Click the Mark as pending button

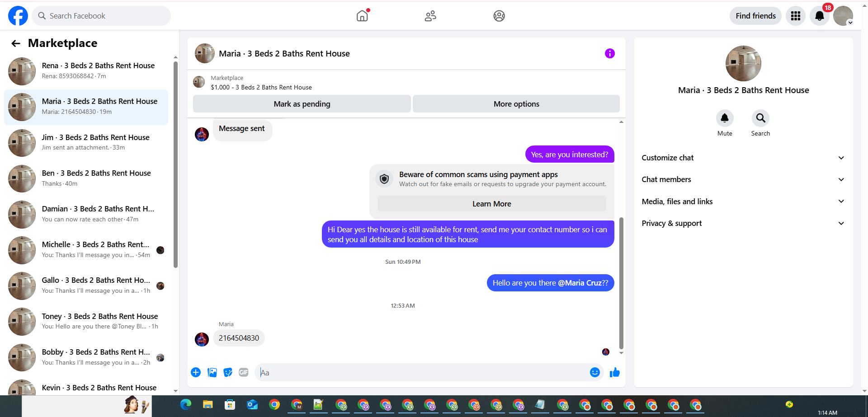[x=302, y=104]
